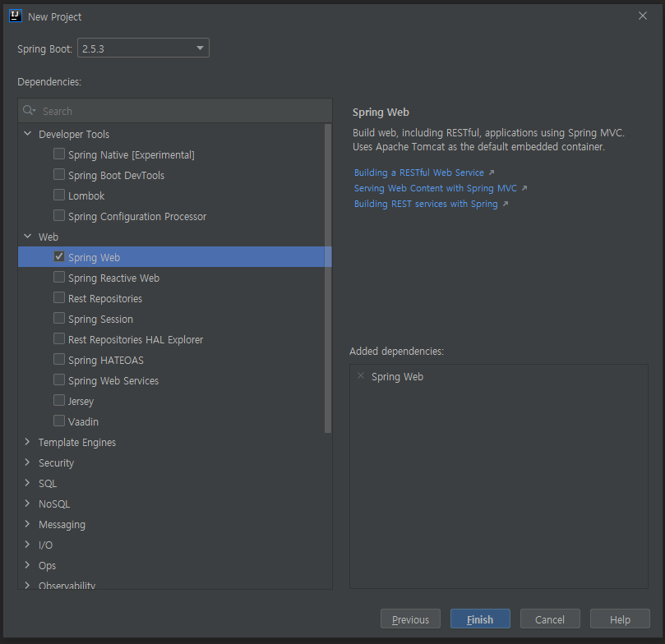Select the Messaging category label

[62, 525]
